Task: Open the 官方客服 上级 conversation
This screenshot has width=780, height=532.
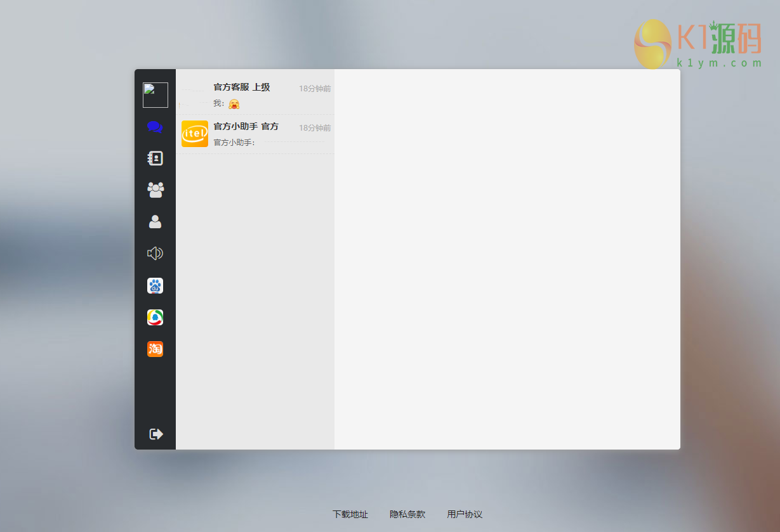Action: coord(255,95)
